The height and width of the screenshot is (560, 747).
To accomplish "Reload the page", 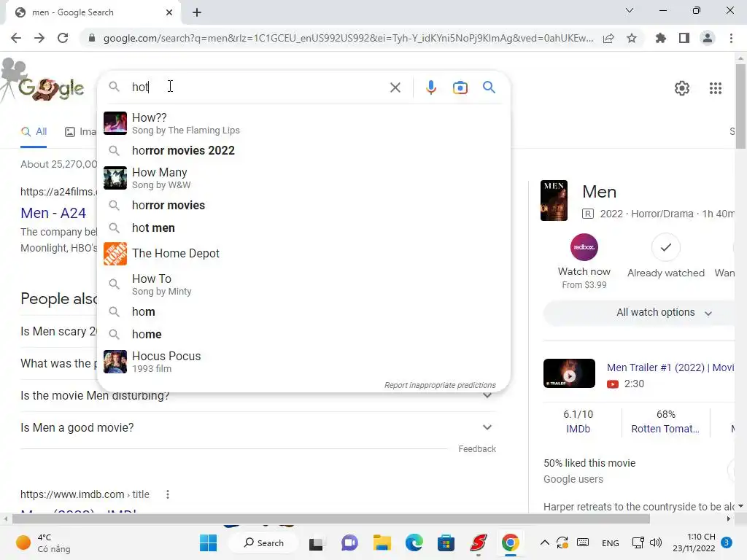I will [x=63, y=38].
